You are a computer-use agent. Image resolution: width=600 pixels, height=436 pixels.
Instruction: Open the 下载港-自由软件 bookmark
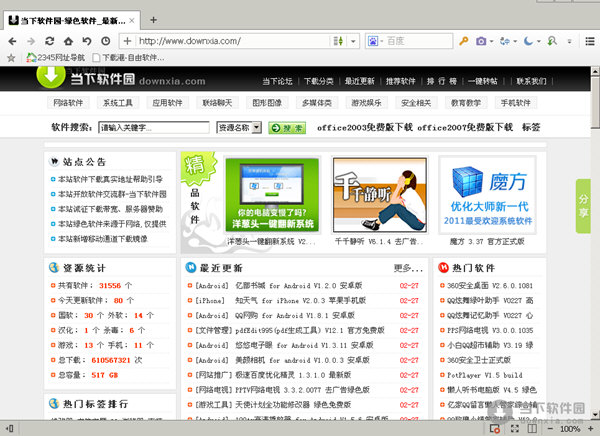tap(129, 57)
